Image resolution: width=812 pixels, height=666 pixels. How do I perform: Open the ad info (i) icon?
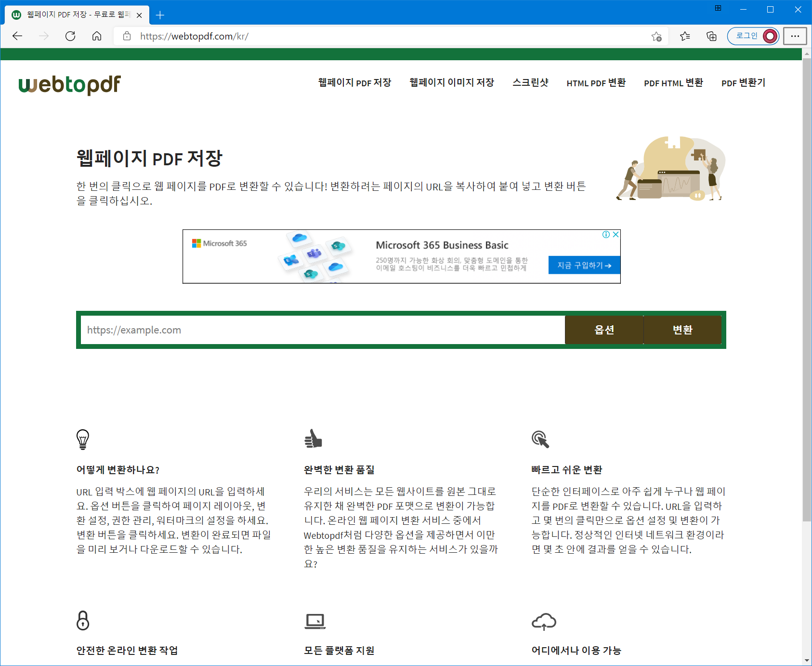pyautogui.click(x=606, y=235)
